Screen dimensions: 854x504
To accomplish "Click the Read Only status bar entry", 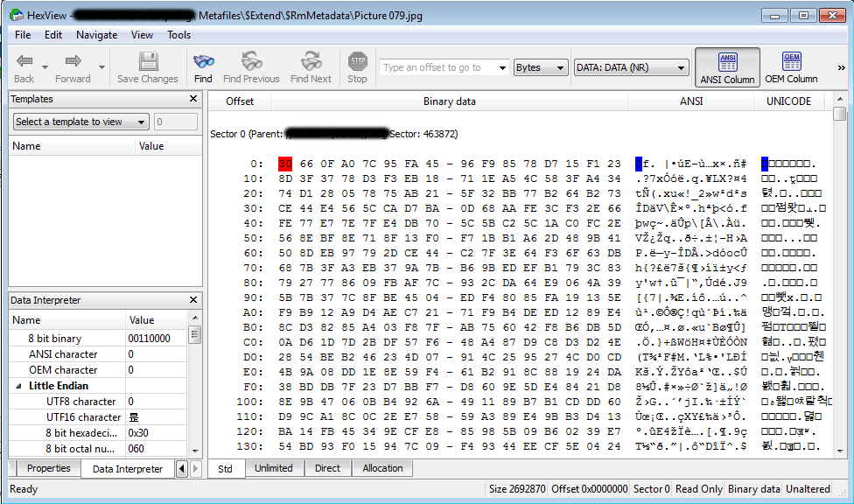I will point(699,489).
